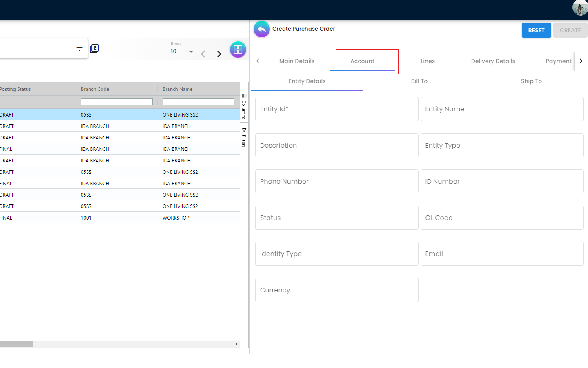Click the multi-select copy icon
Viewport: 588px width, 368px height.
[x=94, y=49]
